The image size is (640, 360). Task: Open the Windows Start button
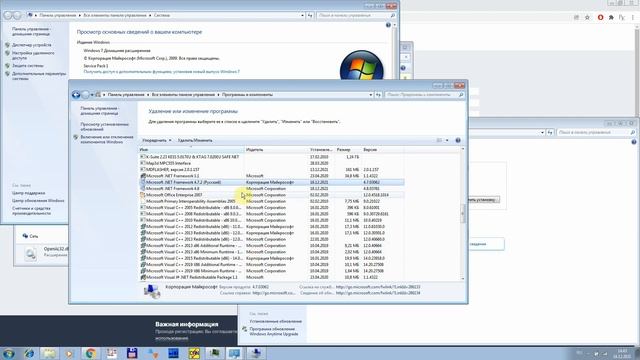(x=9, y=353)
